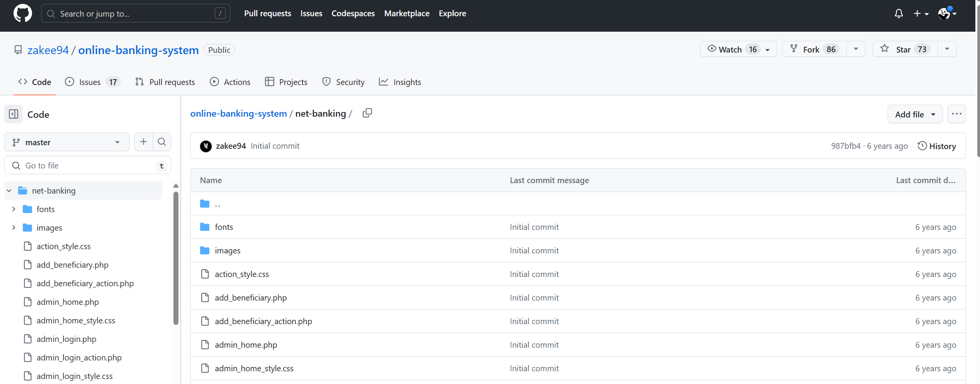Image resolution: width=980 pixels, height=384 pixels.
Task: Open Issues tab
Action: tap(92, 82)
